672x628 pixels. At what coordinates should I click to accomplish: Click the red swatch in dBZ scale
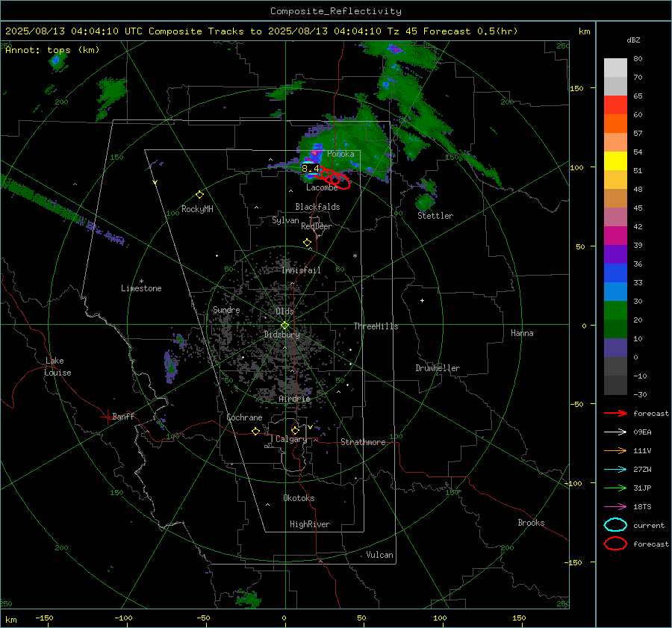click(x=615, y=105)
